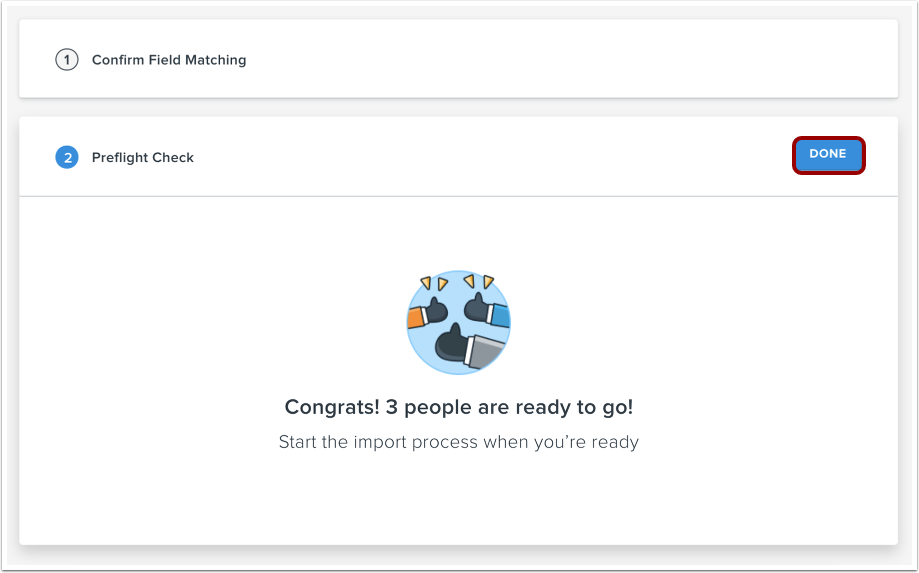Click the blue-sleeved thumbs-up hand
The width and height of the screenshot is (919, 573).
tap(487, 311)
